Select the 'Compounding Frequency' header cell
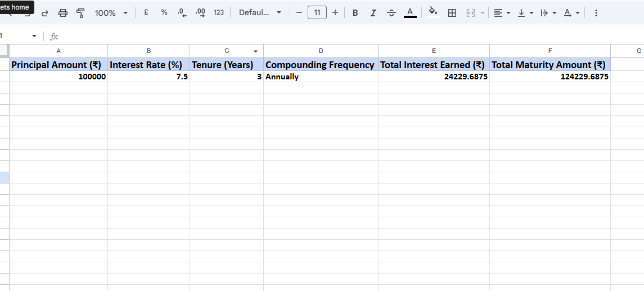Viewport: 644px width, 291px height. (x=321, y=65)
